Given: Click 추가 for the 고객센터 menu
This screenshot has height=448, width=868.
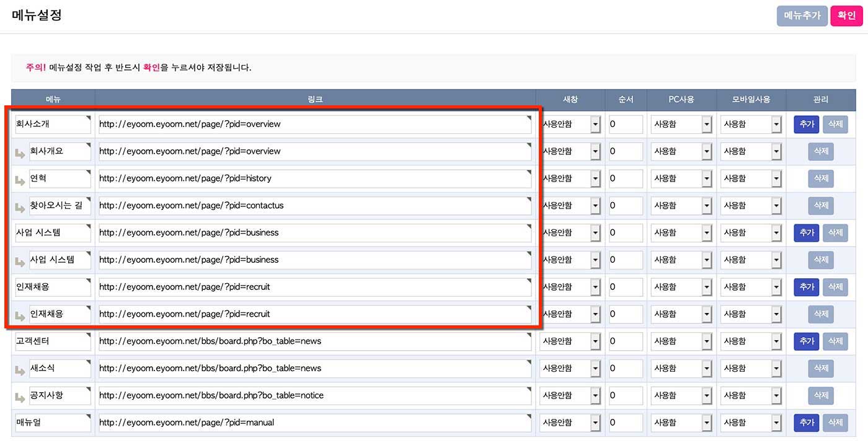Looking at the screenshot, I should (806, 341).
